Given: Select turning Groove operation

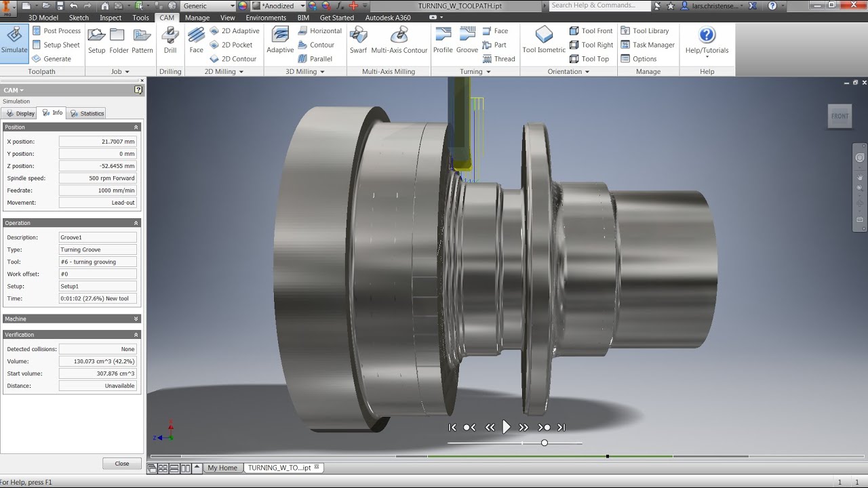Looking at the screenshot, I should coord(467,41).
